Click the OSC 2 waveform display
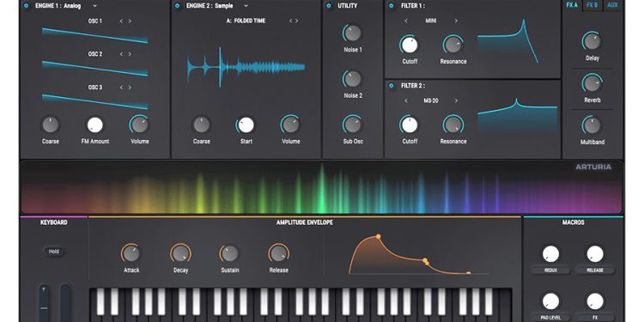The height and width of the screenshot is (322, 644). [94, 69]
